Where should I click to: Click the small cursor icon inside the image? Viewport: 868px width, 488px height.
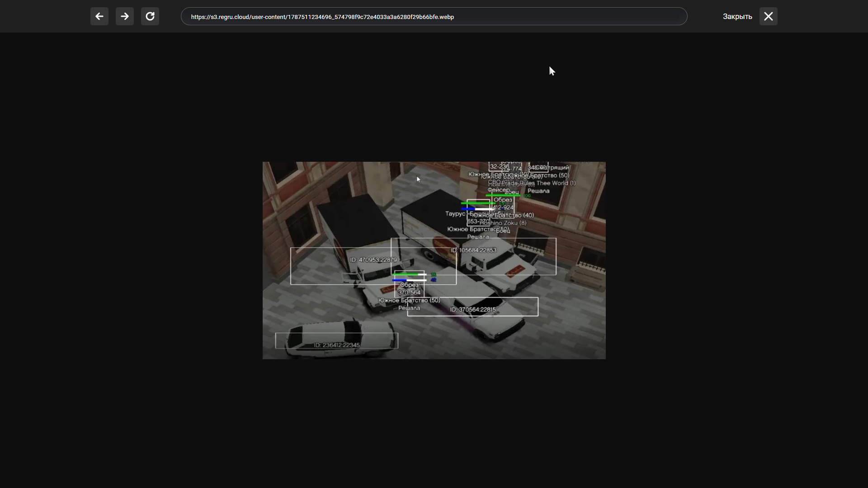coord(418,179)
